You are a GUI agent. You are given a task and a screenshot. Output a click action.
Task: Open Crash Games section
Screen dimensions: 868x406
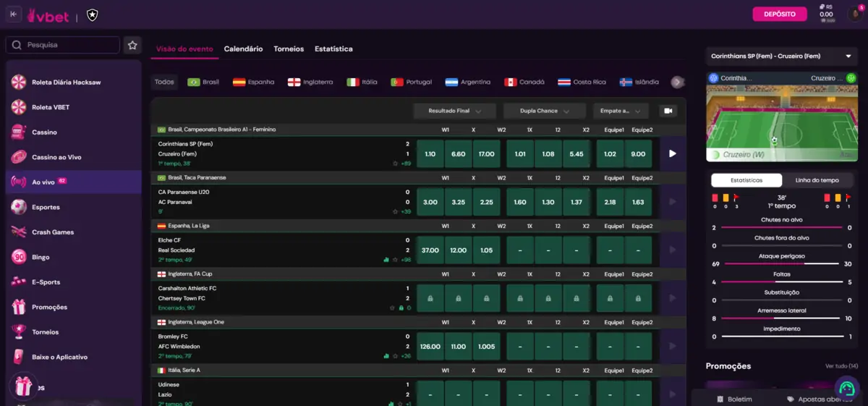72,232
